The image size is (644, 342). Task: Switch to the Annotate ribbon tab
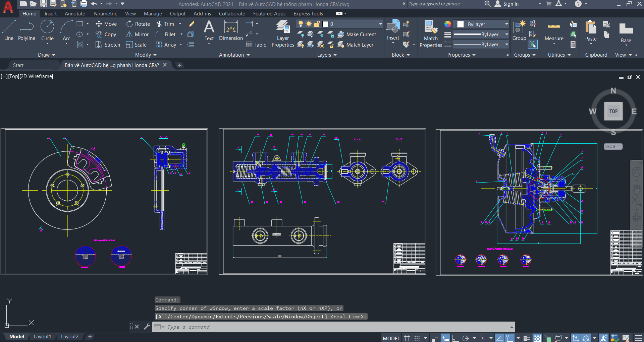(x=75, y=14)
